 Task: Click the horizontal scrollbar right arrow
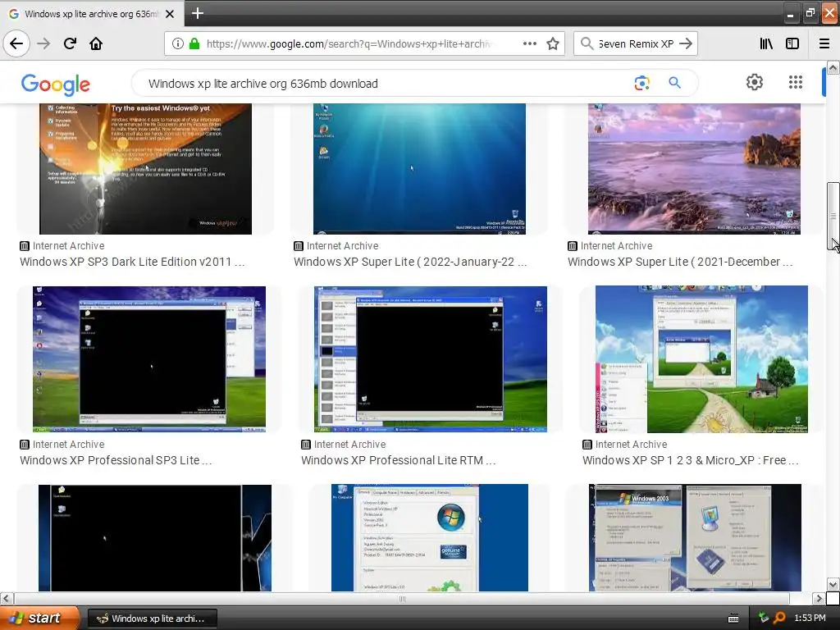[819, 598]
